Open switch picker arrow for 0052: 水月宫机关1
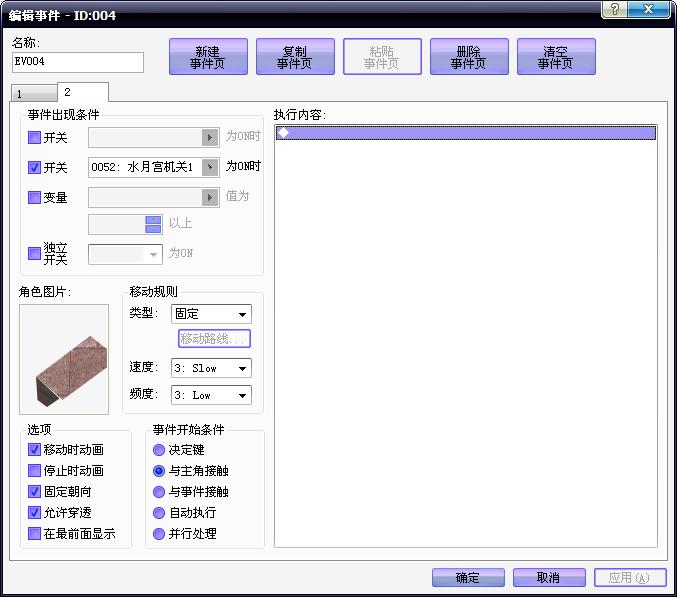The image size is (677, 597). [210, 167]
